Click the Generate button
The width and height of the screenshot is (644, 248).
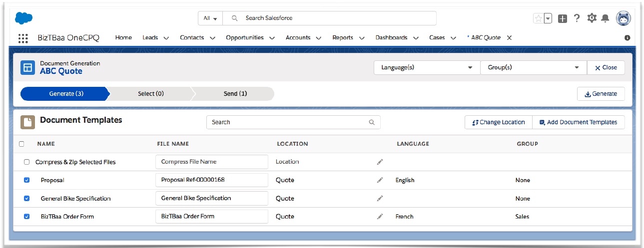pos(601,94)
